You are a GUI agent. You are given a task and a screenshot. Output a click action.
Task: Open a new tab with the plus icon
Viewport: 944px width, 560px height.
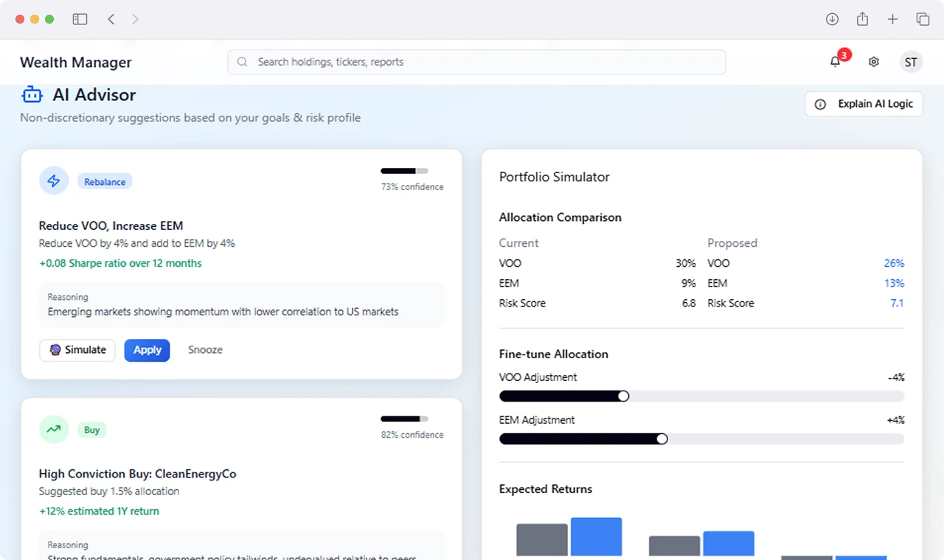(x=892, y=19)
